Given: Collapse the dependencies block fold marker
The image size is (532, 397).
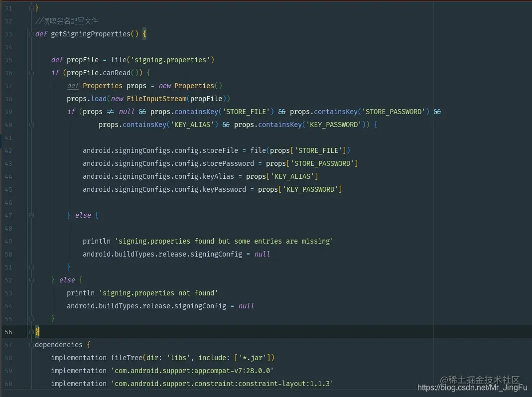Looking at the screenshot, I should [x=31, y=345].
